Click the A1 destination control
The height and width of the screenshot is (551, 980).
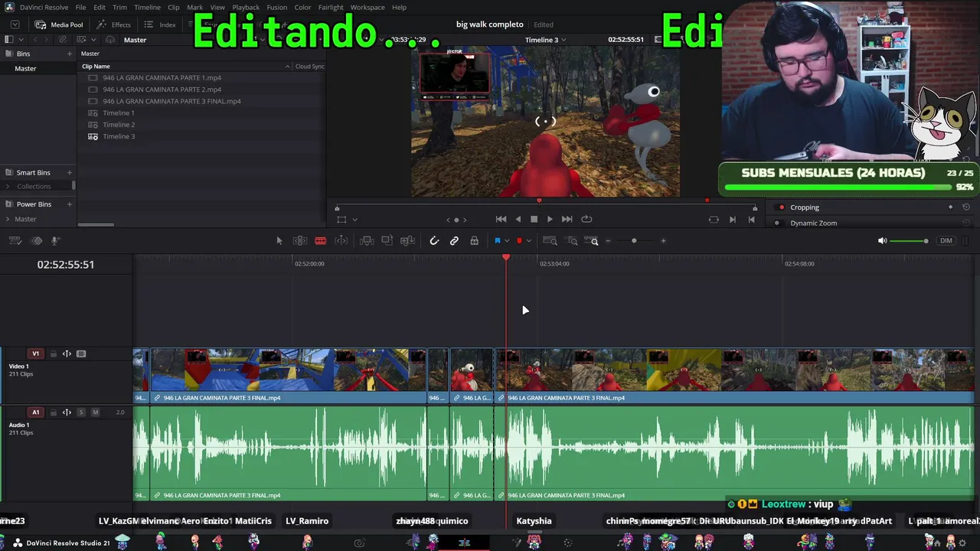coord(35,412)
